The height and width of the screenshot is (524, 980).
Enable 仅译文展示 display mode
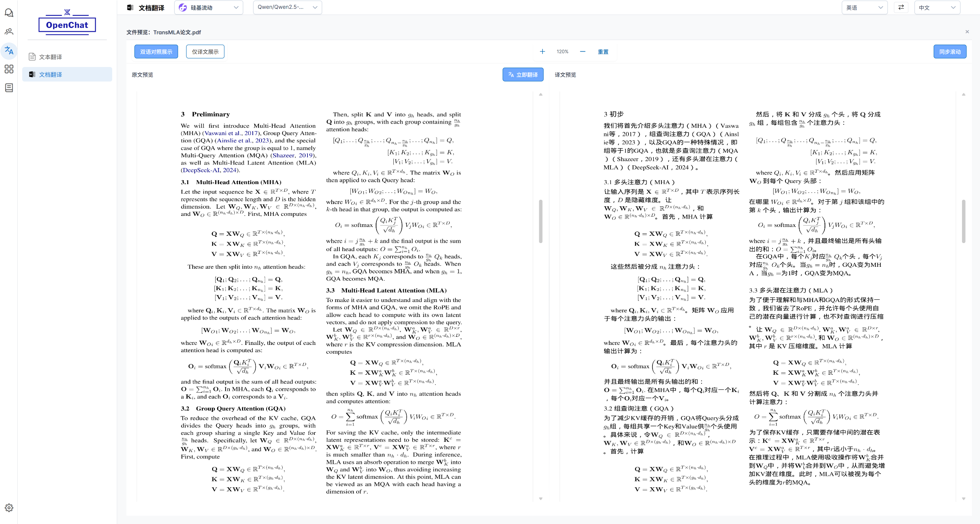pos(205,51)
